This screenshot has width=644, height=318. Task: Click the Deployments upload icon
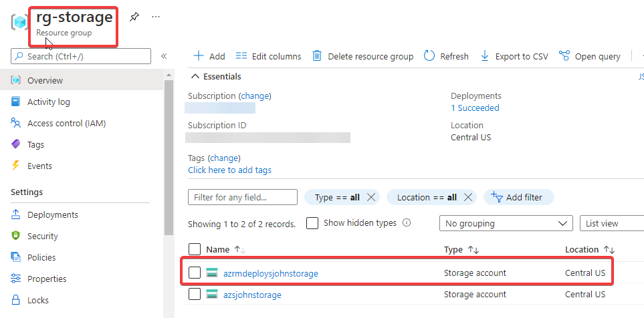15,214
